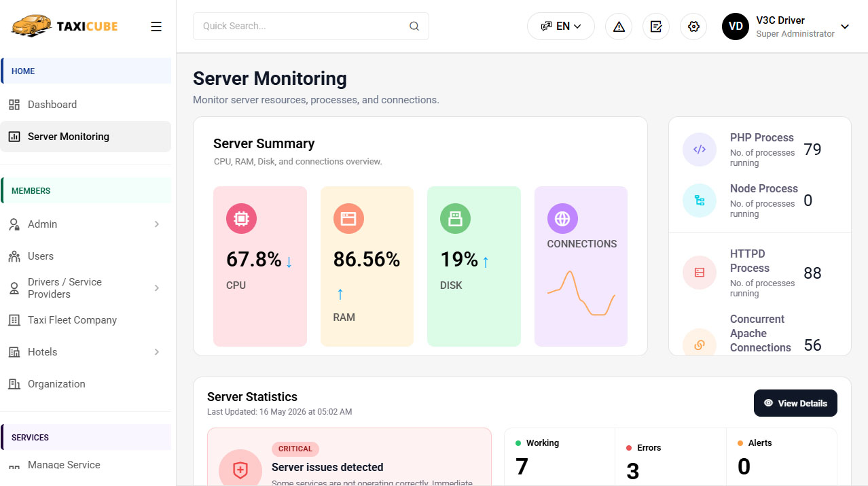
Task: Click the Last Updated timestamp text
Action: click(280, 412)
